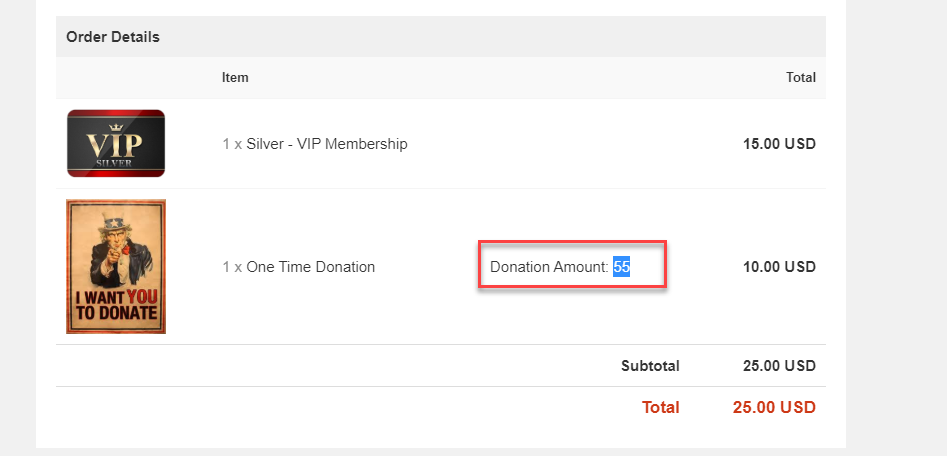947x456 pixels.
Task: Click Uncle Sam's hat in the donation poster
Action: [114, 221]
